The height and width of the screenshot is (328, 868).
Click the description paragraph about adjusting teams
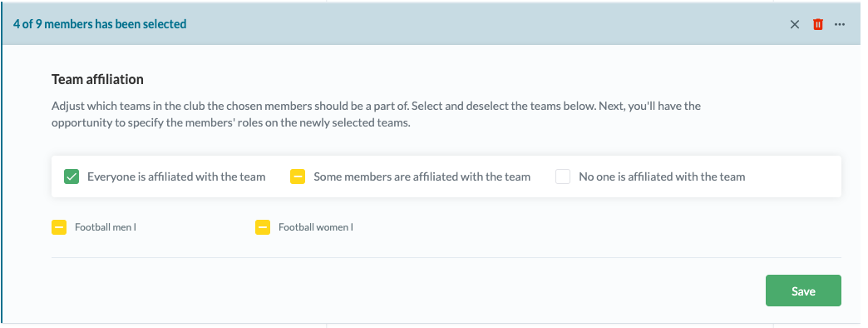point(377,114)
